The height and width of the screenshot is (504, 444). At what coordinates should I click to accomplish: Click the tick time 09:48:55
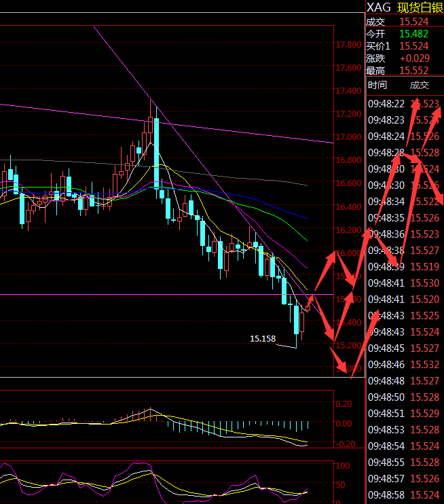point(386,463)
